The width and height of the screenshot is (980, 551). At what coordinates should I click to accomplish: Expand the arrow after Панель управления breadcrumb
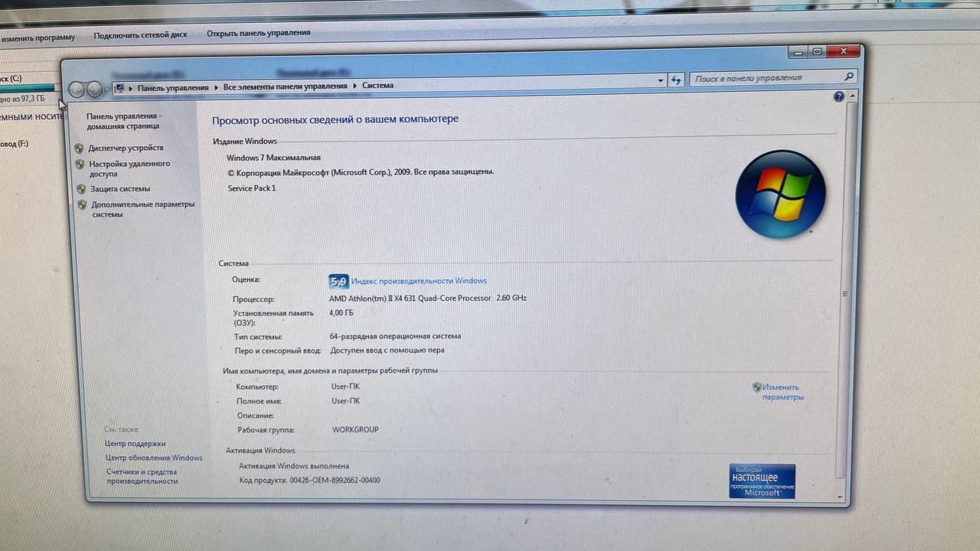pyautogui.click(x=216, y=87)
